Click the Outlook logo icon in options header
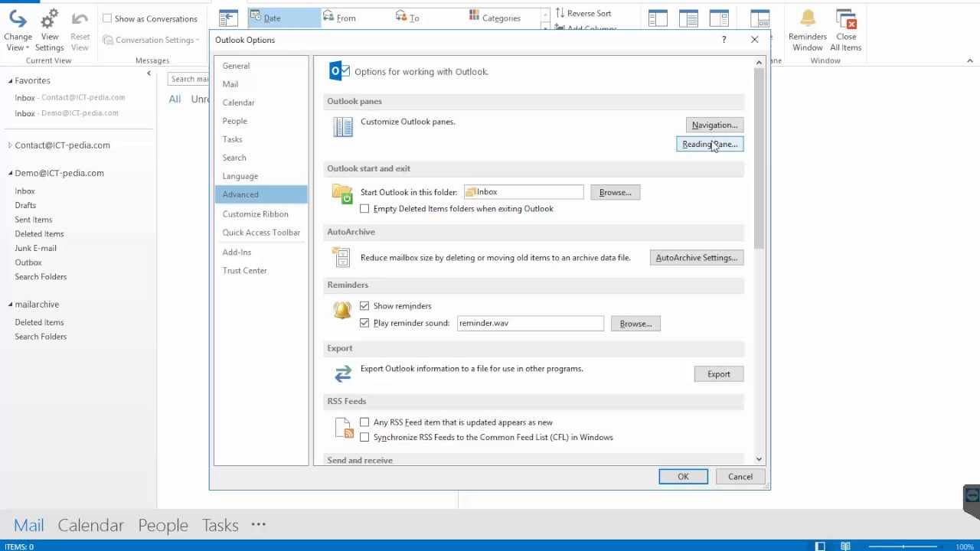 [339, 71]
